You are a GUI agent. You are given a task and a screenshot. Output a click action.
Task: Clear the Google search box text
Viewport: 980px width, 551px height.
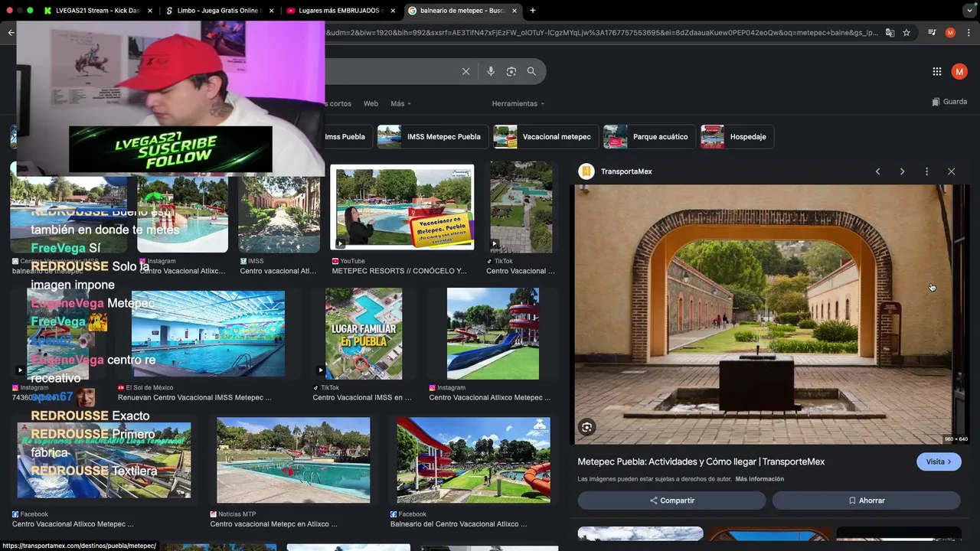pos(465,71)
